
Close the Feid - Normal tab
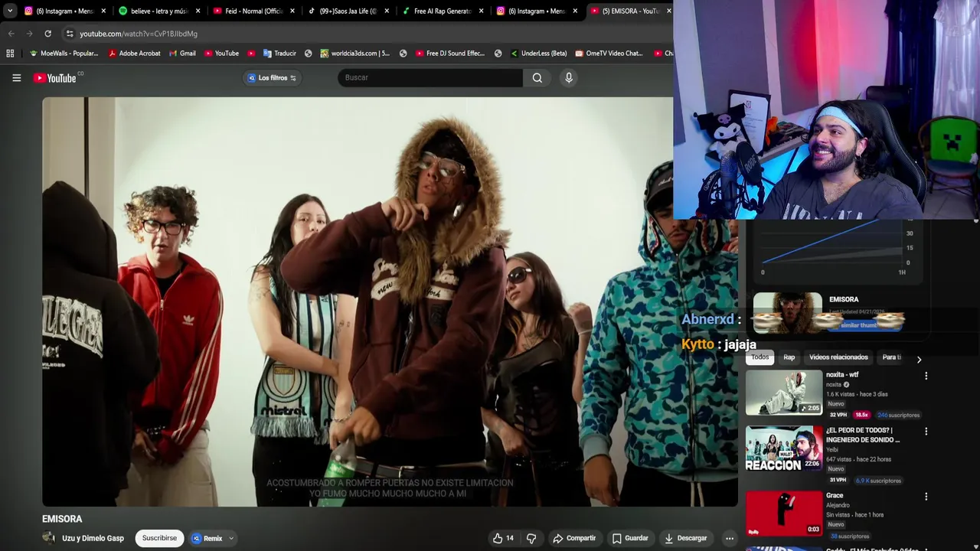pos(292,11)
